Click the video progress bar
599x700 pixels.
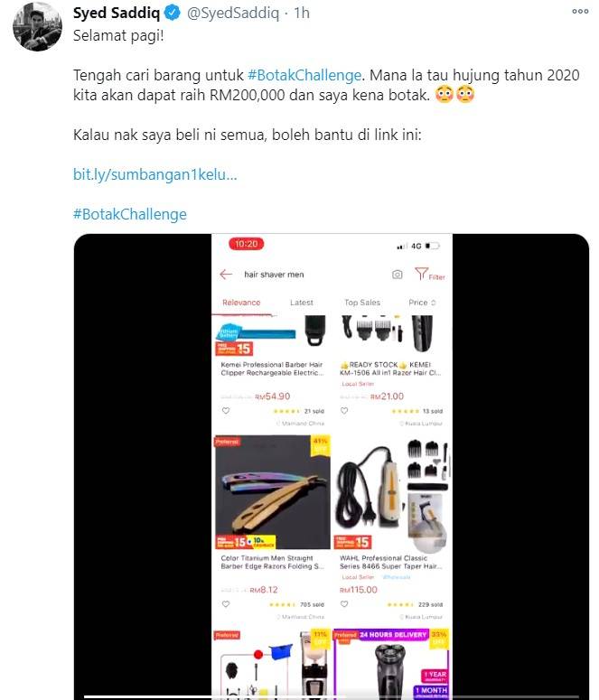coord(332,696)
